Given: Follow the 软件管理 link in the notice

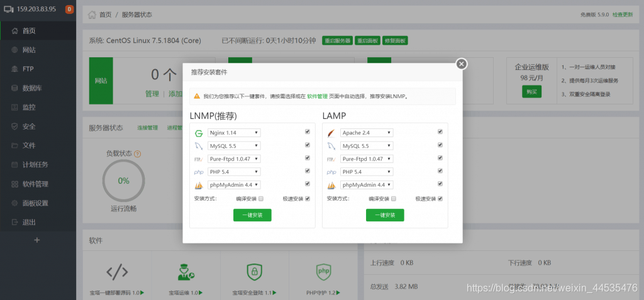Looking at the screenshot, I should click(318, 96).
